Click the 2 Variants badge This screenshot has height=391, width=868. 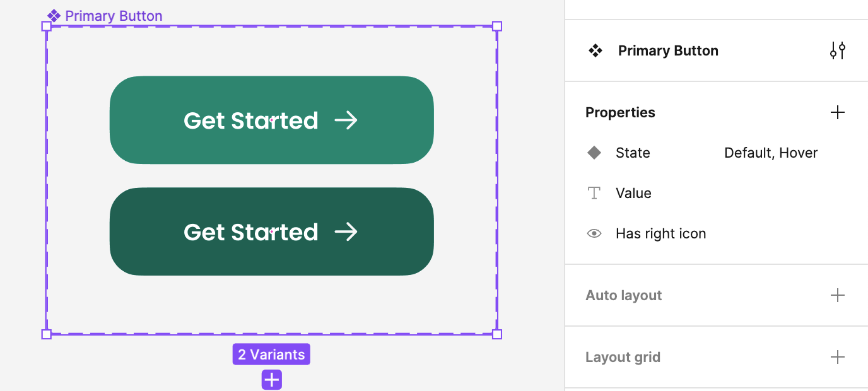coord(271,354)
